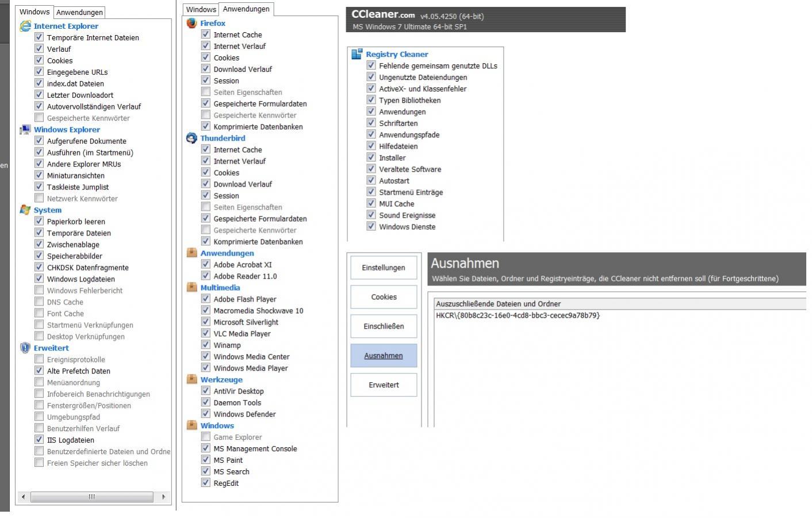Toggle Windows Dienste registry checkbox
This screenshot has width=812, height=518.
point(371,227)
